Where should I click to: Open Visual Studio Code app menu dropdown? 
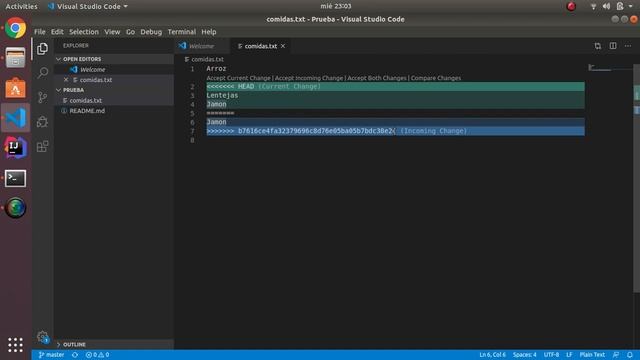coord(88,6)
